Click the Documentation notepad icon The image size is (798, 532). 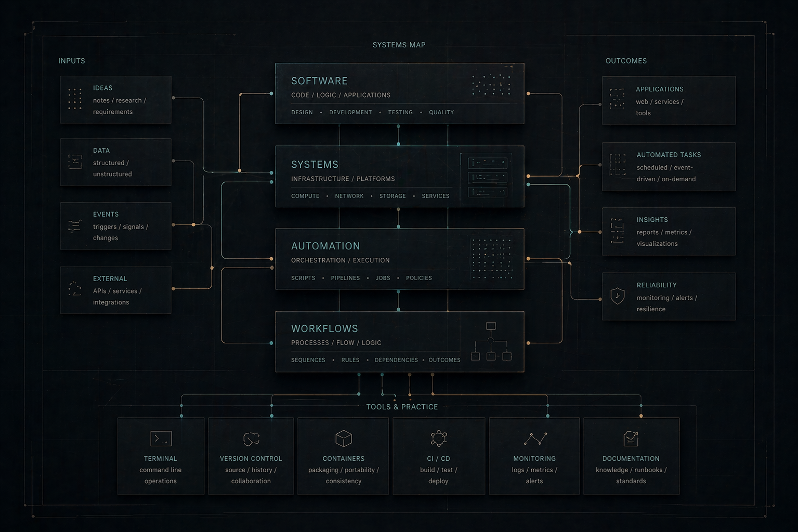point(631,438)
